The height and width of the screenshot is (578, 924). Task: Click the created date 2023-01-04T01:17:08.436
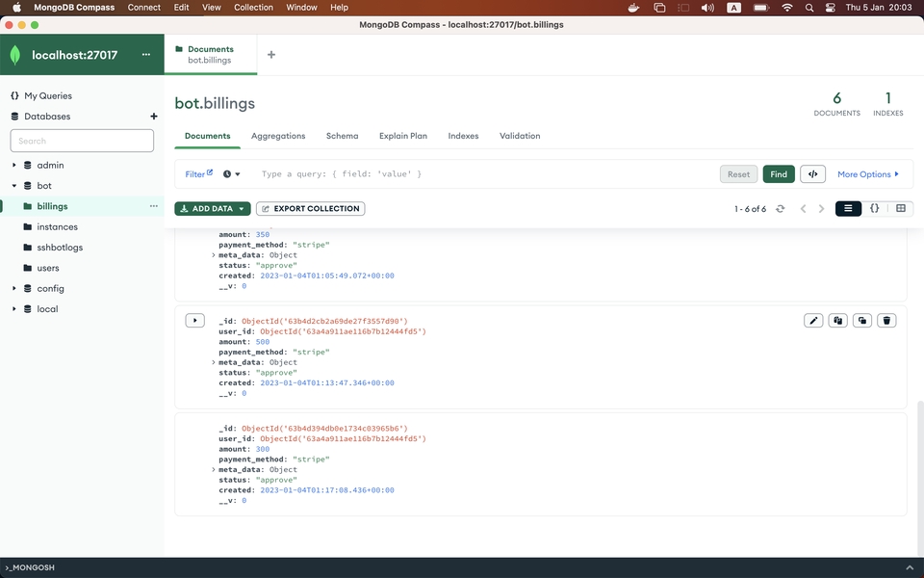[327, 490]
